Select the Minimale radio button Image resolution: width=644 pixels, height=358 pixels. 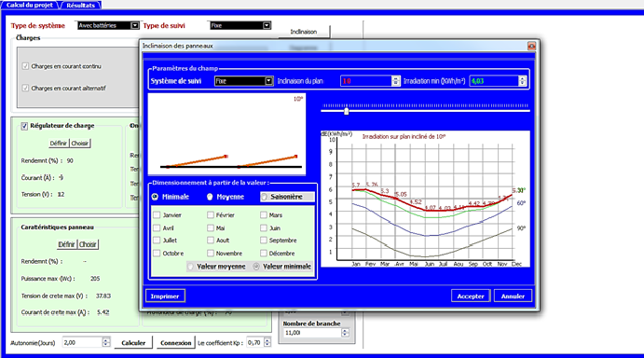(x=155, y=197)
